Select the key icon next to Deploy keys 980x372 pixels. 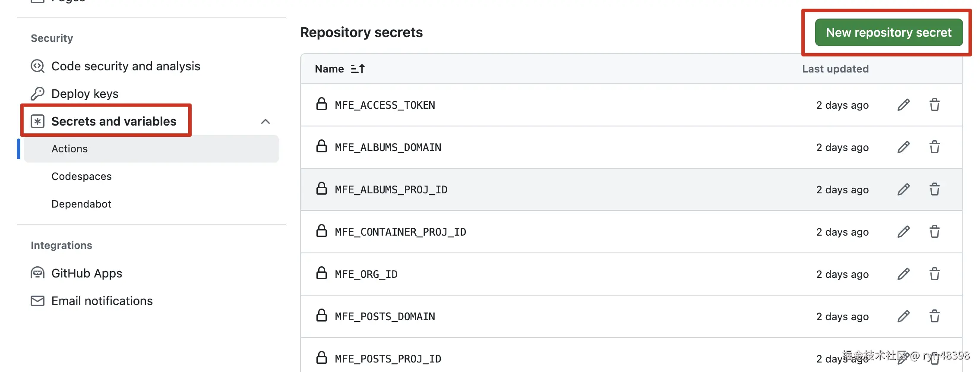tap(38, 93)
